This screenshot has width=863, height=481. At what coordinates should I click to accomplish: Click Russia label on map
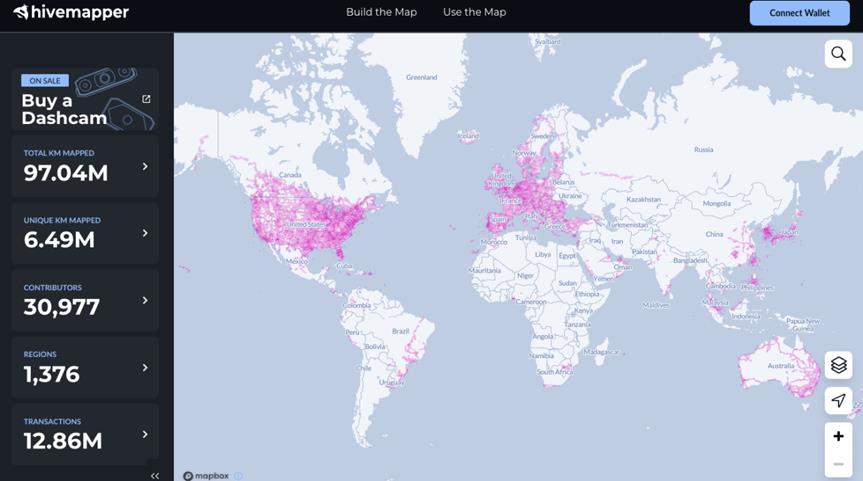click(703, 149)
